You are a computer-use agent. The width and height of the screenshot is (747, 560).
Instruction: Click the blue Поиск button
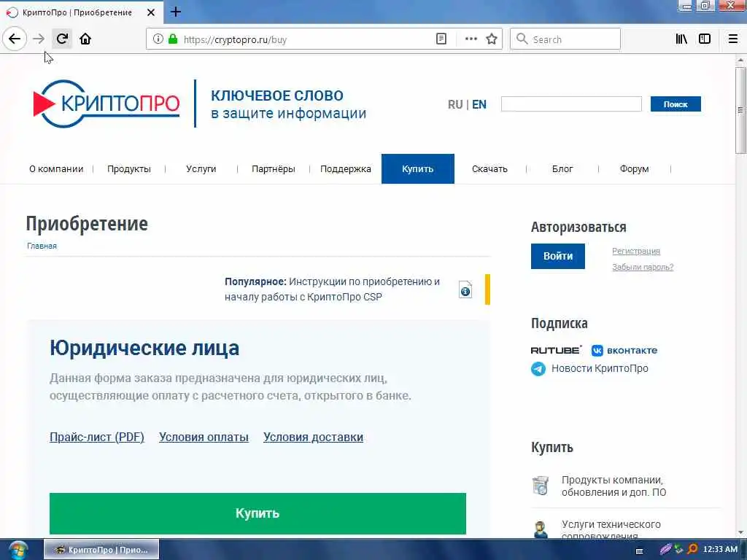tap(676, 104)
